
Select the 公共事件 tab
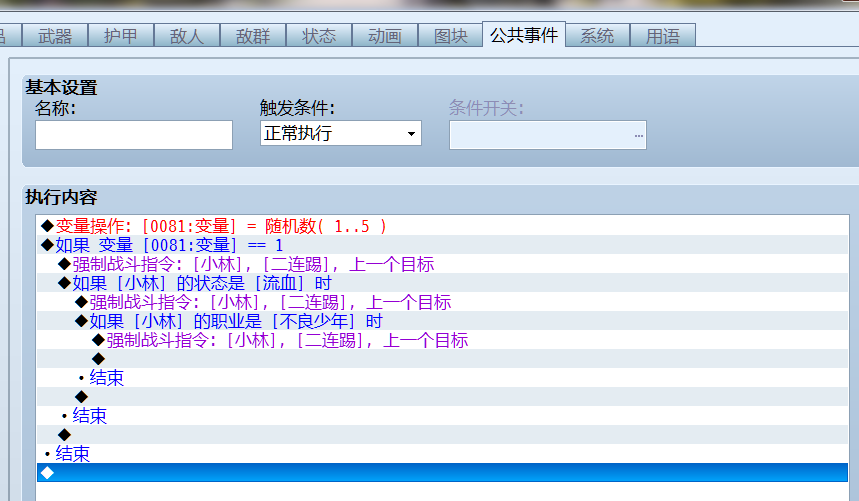pyautogui.click(x=524, y=35)
